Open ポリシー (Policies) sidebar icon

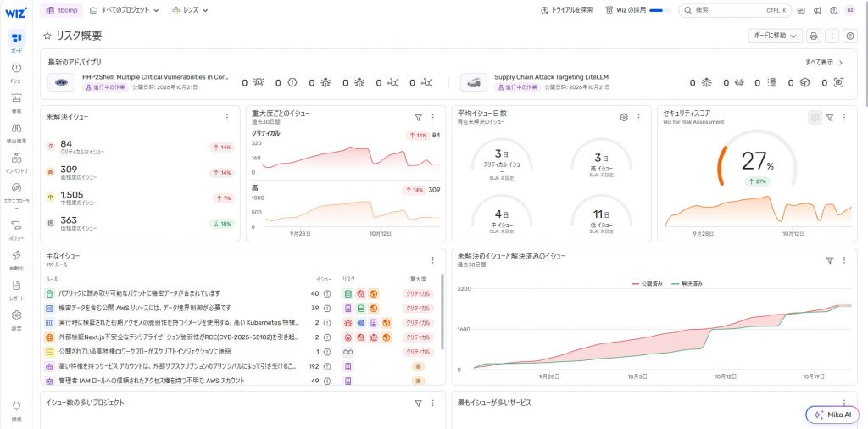[17, 226]
